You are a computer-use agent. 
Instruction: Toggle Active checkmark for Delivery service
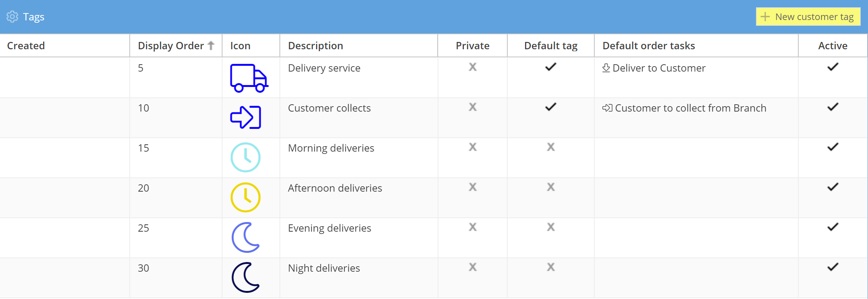(x=833, y=67)
